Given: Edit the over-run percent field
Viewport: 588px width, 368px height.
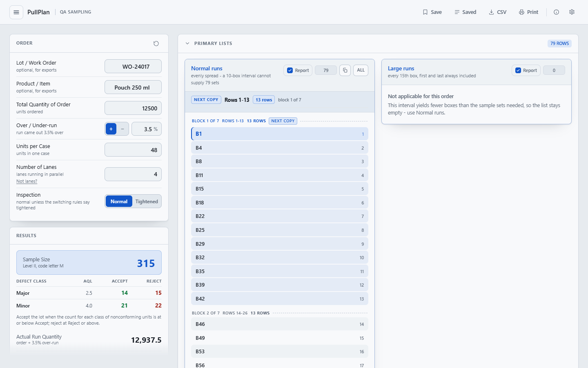Looking at the screenshot, I should [147, 129].
